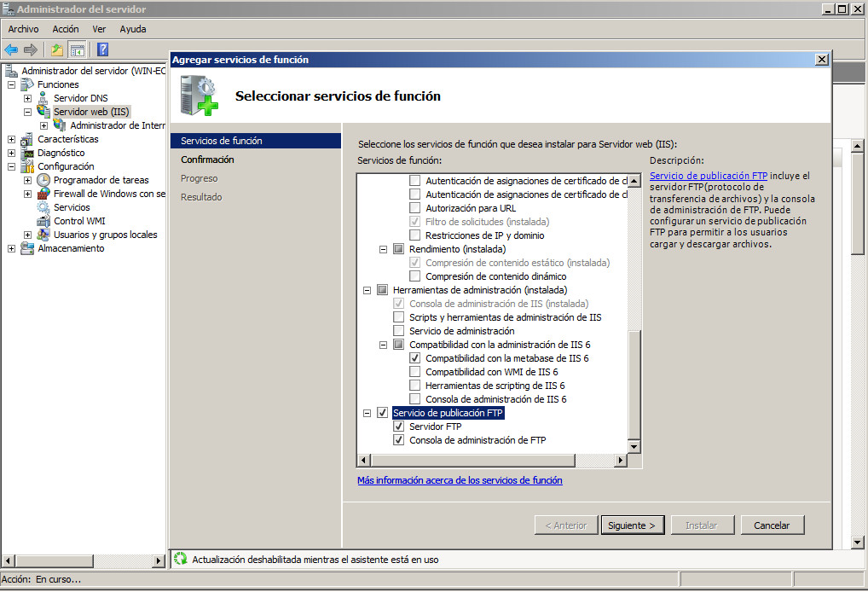
Task: Select Programador de tareas clock icon
Action: tap(43, 180)
